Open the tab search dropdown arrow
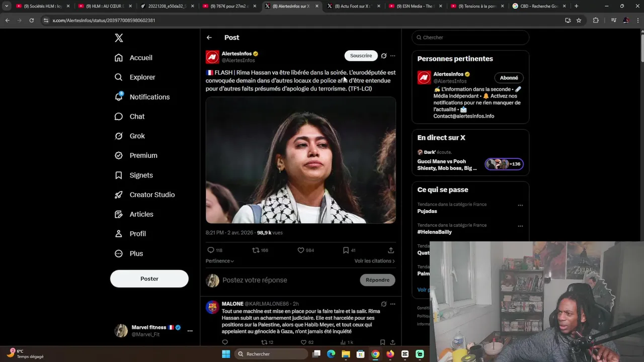644x362 pixels. (7, 6)
